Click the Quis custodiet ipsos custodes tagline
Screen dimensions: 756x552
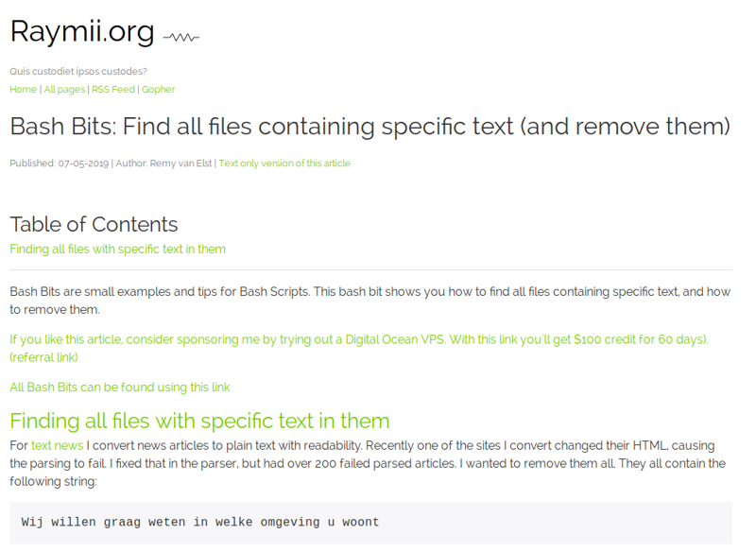click(78, 71)
